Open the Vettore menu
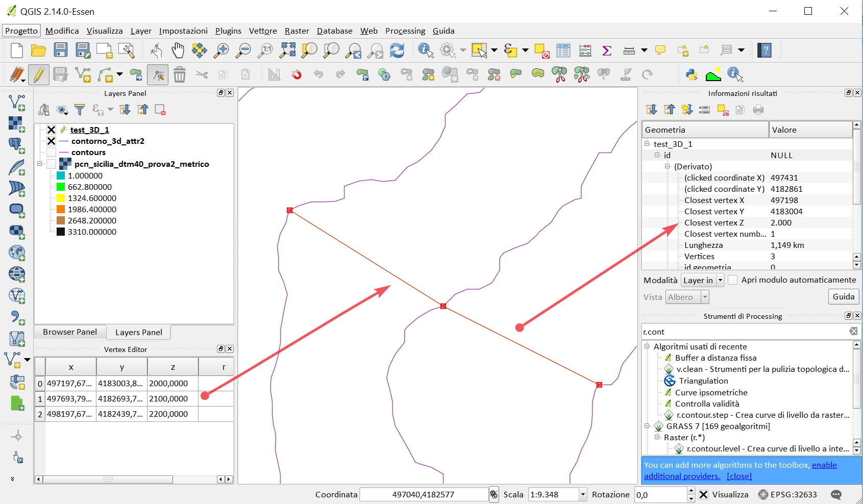Screen dimensions: 863x504 [262, 31]
